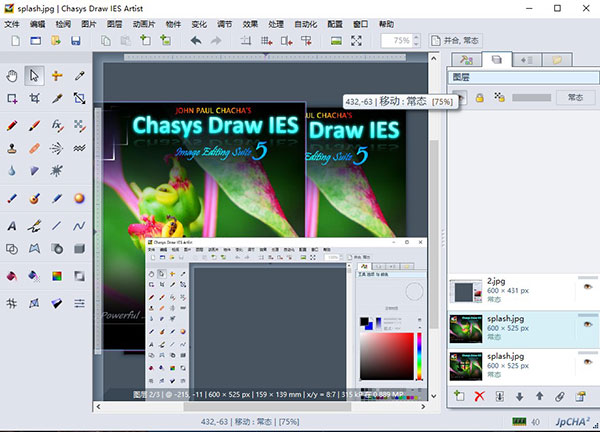Click the 图层 panel header field

tap(523, 77)
